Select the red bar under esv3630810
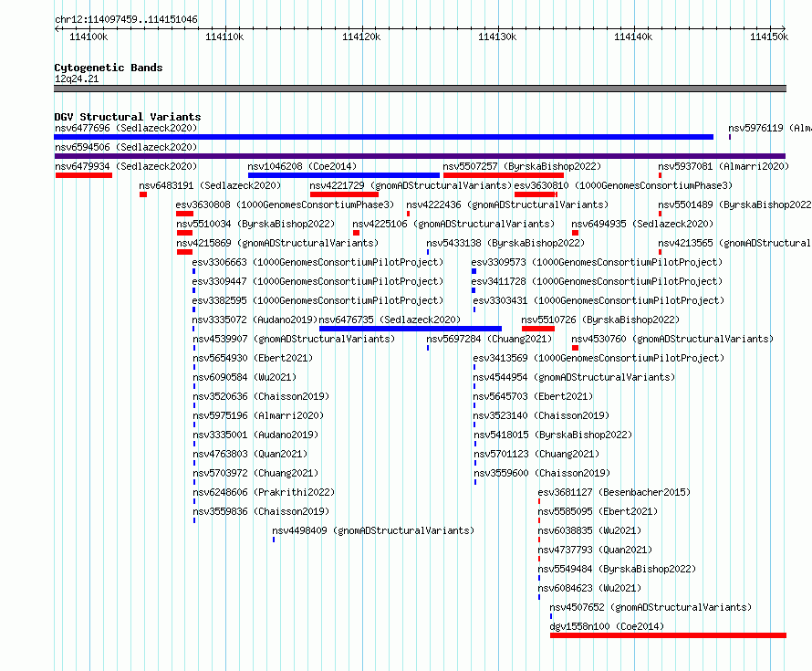The width and height of the screenshot is (812, 671). pos(536,194)
